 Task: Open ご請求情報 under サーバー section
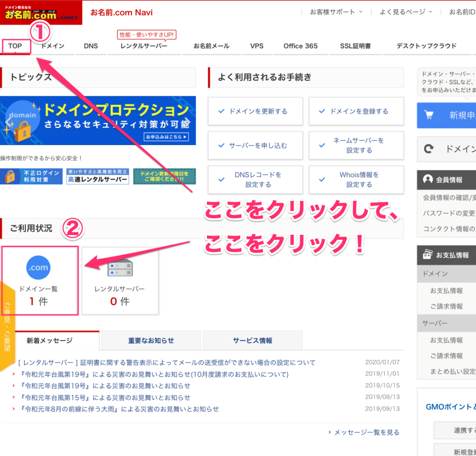pos(447,356)
